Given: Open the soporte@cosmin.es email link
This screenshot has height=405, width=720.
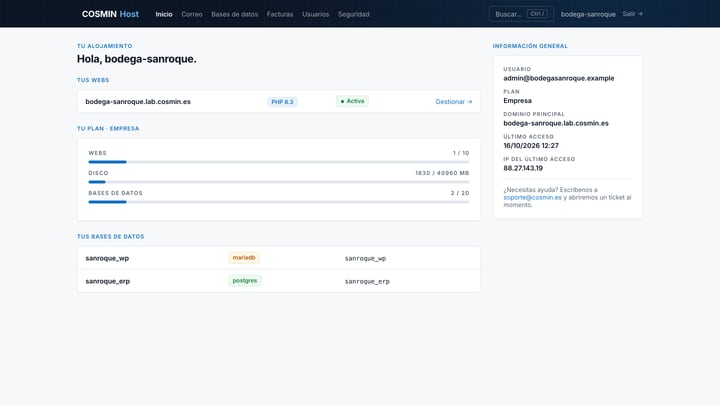Looking at the screenshot, I should [x=532, y=197].
